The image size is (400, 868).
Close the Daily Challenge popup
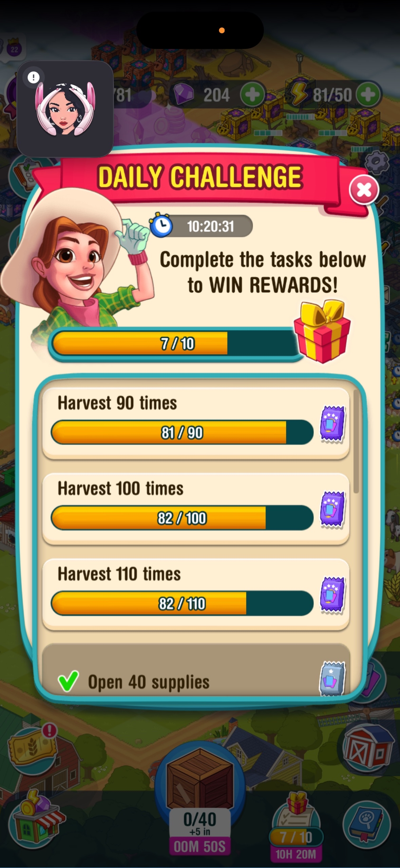click(364, 190)
